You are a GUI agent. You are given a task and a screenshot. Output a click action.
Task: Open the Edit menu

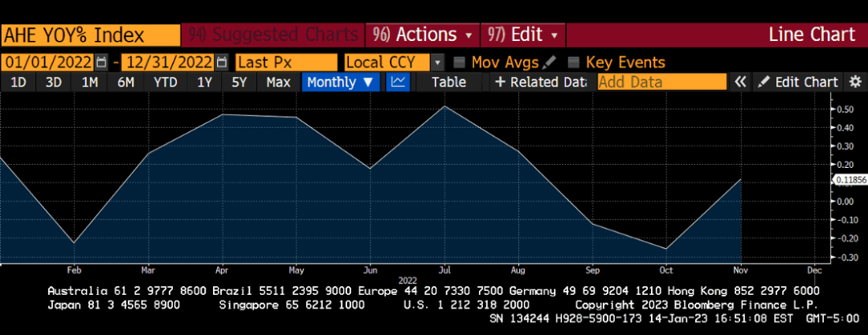524,35
